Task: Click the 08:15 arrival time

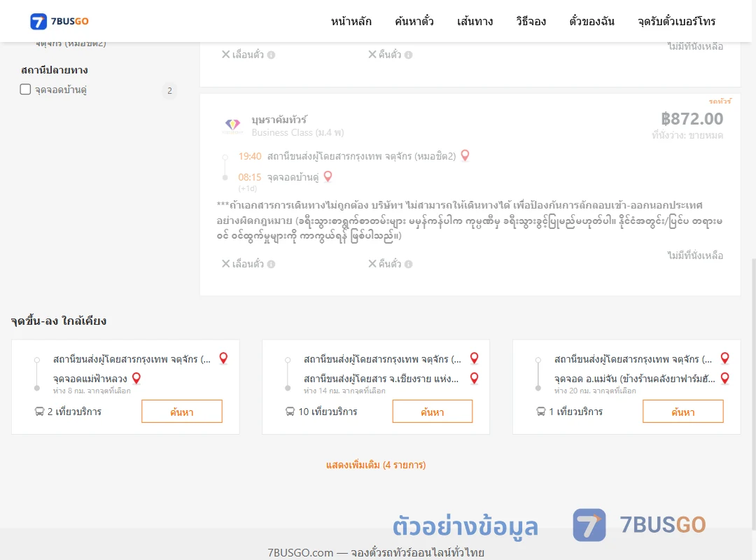Action: [x=250, y=178]
